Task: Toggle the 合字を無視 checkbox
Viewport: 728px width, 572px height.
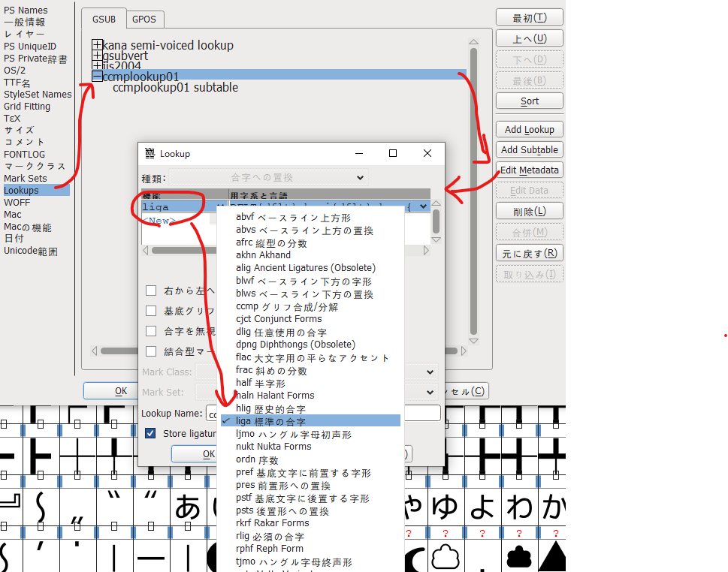Action: (x=151, y=331)
